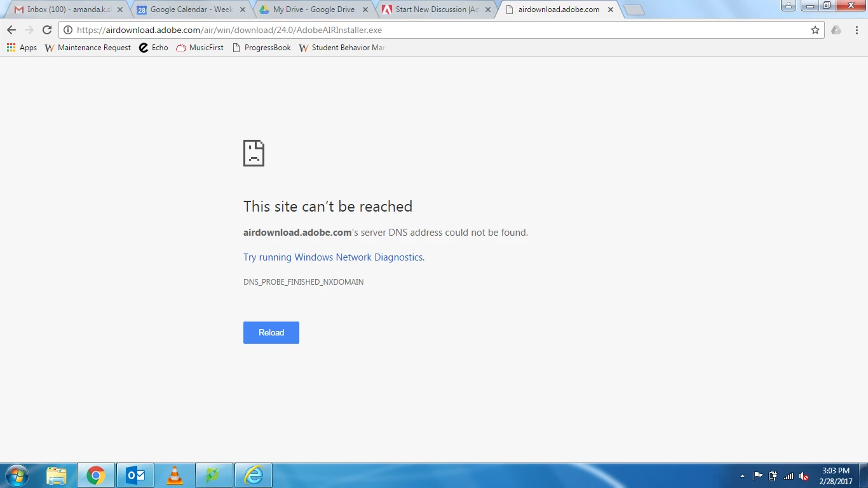This screenshot has width=868, height=488.
Task: Close the Gmail Inbox tab
Action: coord(120,10)
